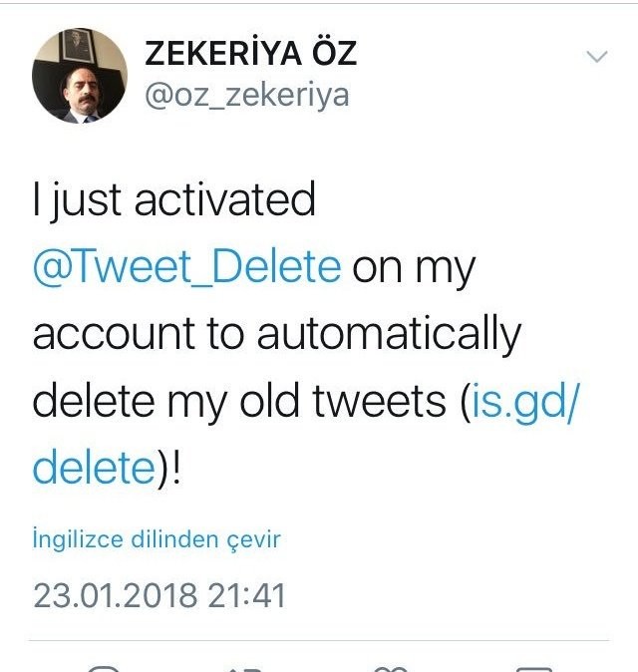
Task: Tap the reply speech bubble icon
Action: (104, 668)
